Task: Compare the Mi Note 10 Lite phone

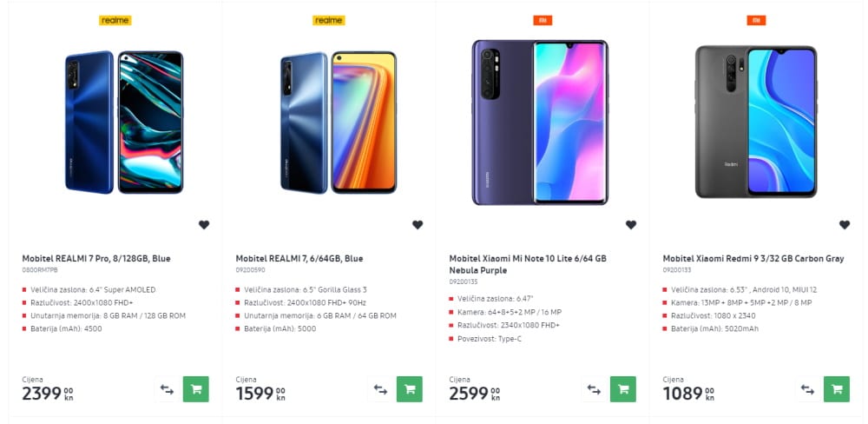Action: (594, 389)
